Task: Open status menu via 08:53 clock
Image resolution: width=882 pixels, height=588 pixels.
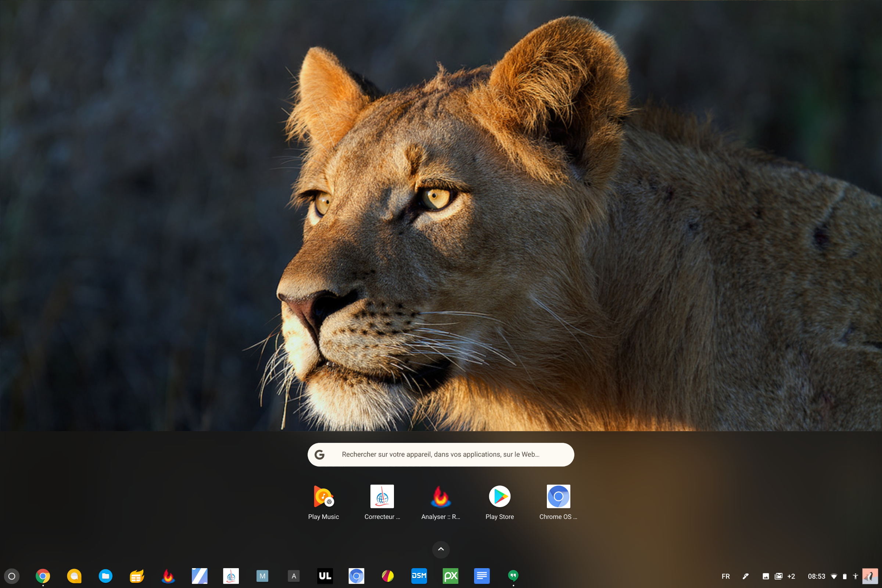Action: coord(816,576)
